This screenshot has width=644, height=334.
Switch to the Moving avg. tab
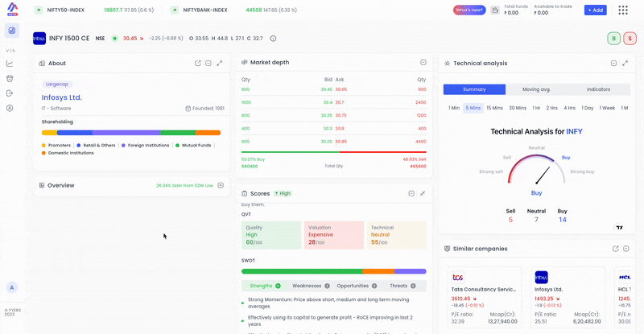tap(536, 89)
